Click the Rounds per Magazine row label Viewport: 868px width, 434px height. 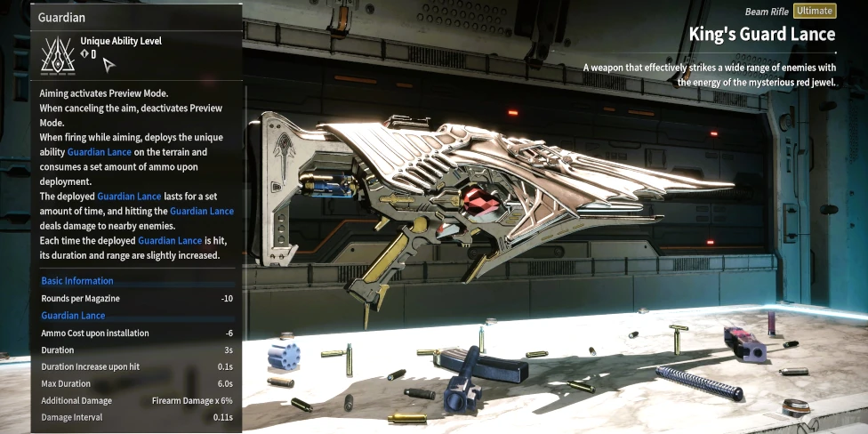80,299
